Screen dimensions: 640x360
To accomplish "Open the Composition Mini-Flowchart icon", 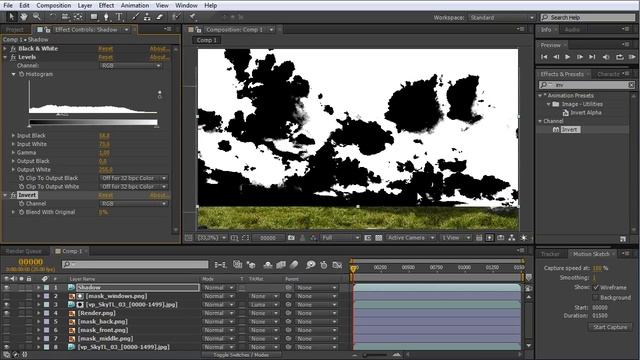I will 220,265.
